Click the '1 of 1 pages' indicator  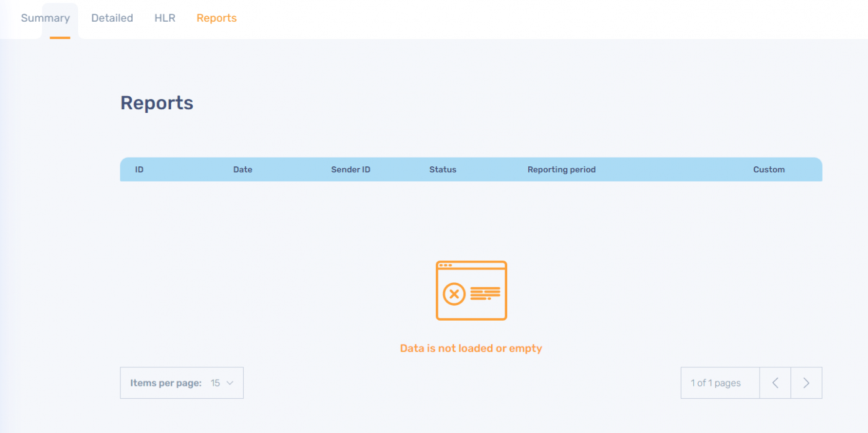pyautogui.click(x=715, y=383)
